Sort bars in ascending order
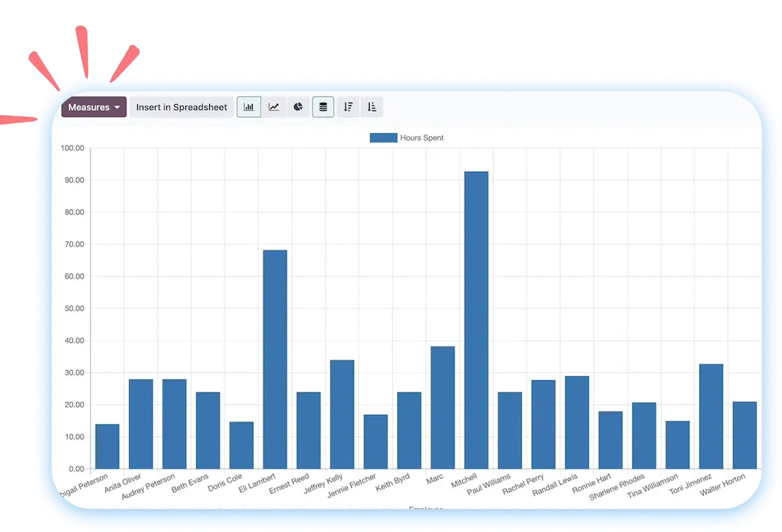The width and height of the screenshot is (782, 532). click(x=372, y=107)
